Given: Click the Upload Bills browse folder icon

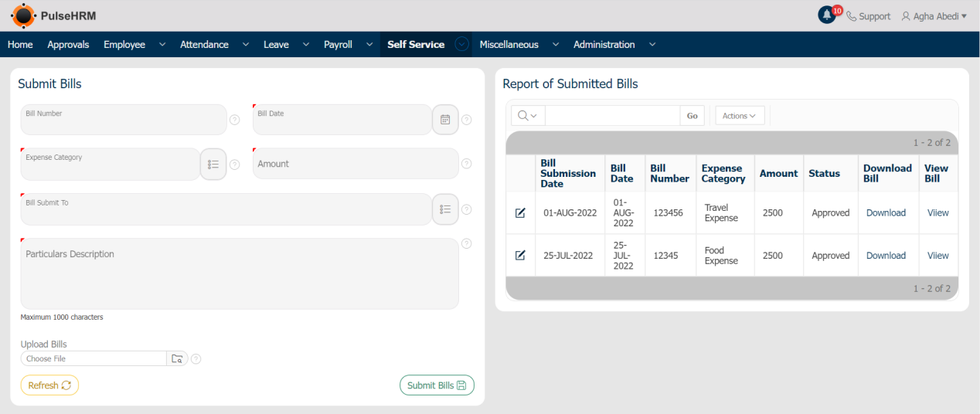Looking at the screenshot, I should point(177,358).
